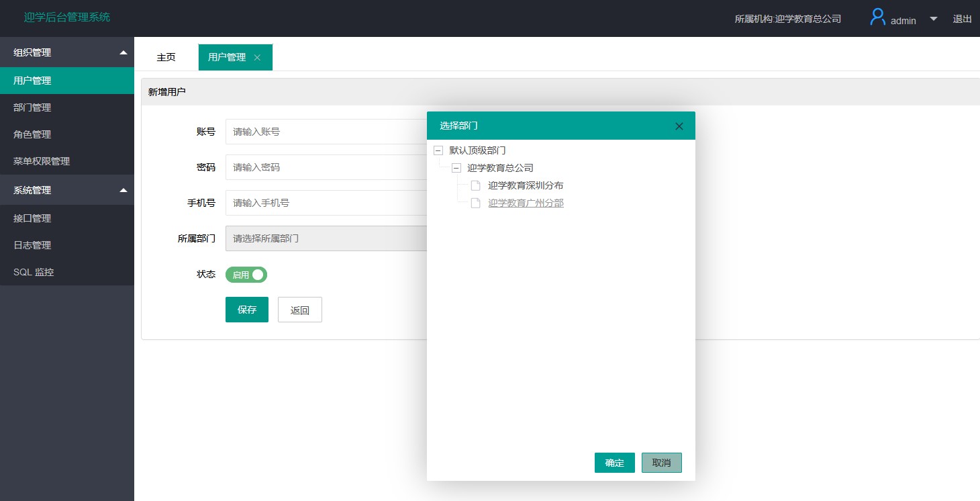Collapse the 迎学教育总公司 tree node
This screenshot has height=501, width=980.
tap(456, 168)
